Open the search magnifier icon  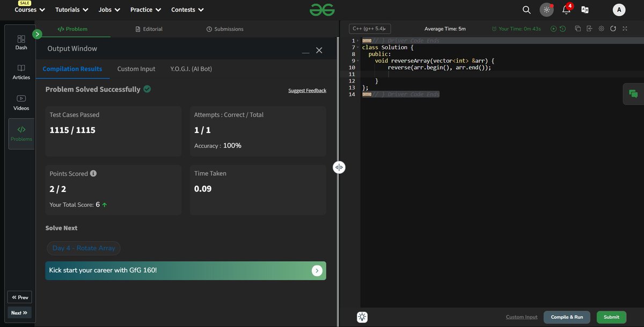click(526, 10)
